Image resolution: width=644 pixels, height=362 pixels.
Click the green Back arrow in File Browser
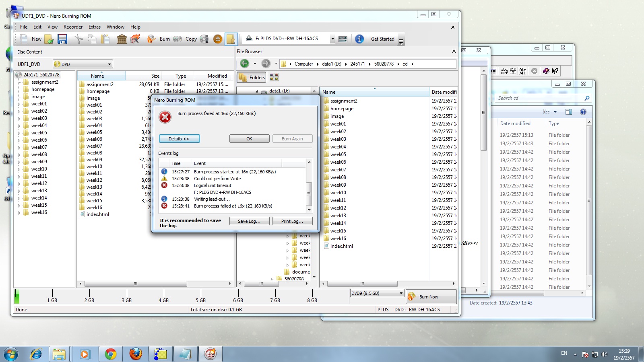click(244, 64)
